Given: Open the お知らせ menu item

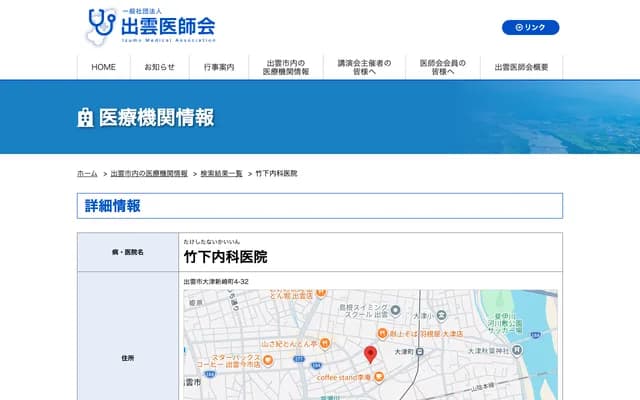Looking at the screenshot, I should pos(160,67).
